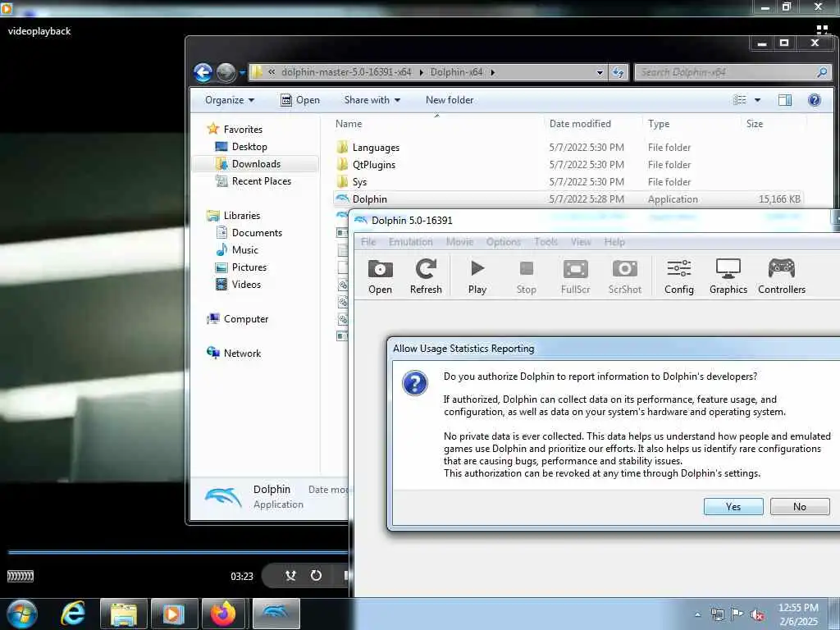Image resolution: width=840 pixels, height=630 pixels.
Task: Open the View menu in Dolphin
Action: coord(581,242)
